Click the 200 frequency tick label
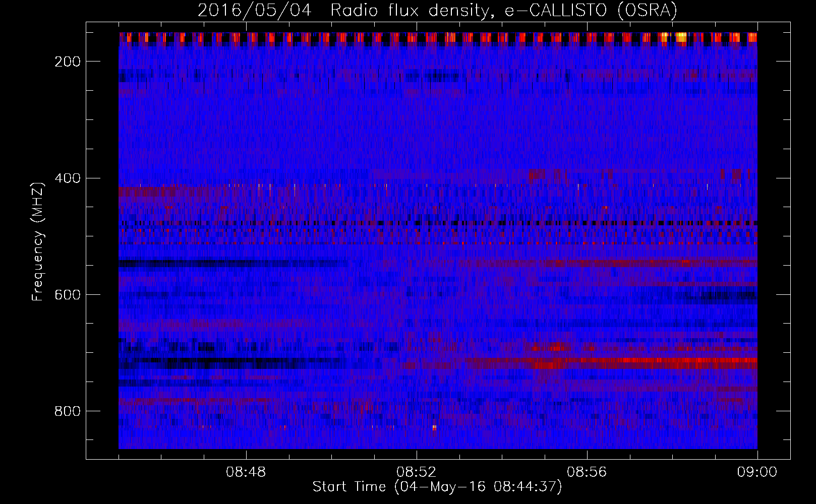The width and height of the screenshot is (816, 504). [68, 61]
